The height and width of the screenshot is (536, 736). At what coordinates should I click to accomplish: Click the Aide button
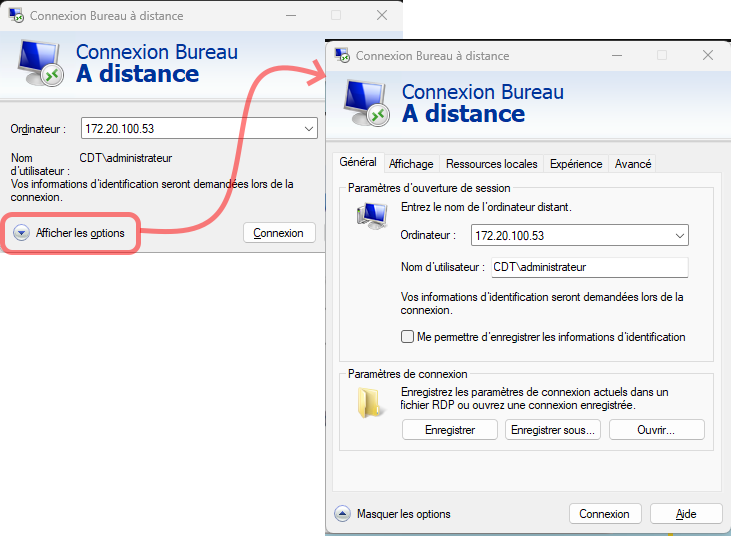(686, 514)
